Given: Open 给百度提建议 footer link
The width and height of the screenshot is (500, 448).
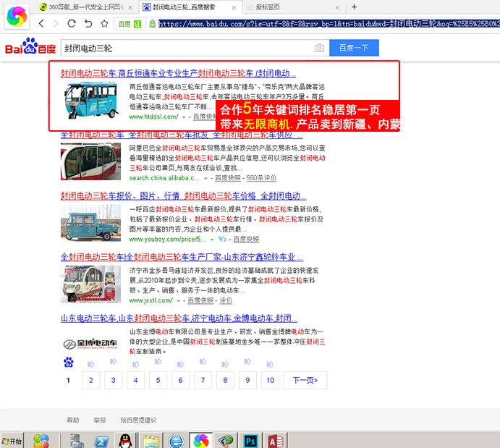Looking at the screenshot, I should 138,420.
